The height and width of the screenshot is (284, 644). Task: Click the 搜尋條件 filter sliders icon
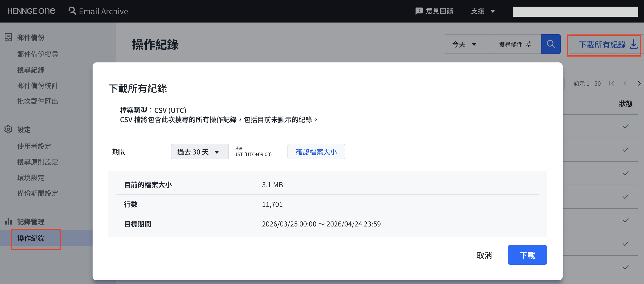528,44
